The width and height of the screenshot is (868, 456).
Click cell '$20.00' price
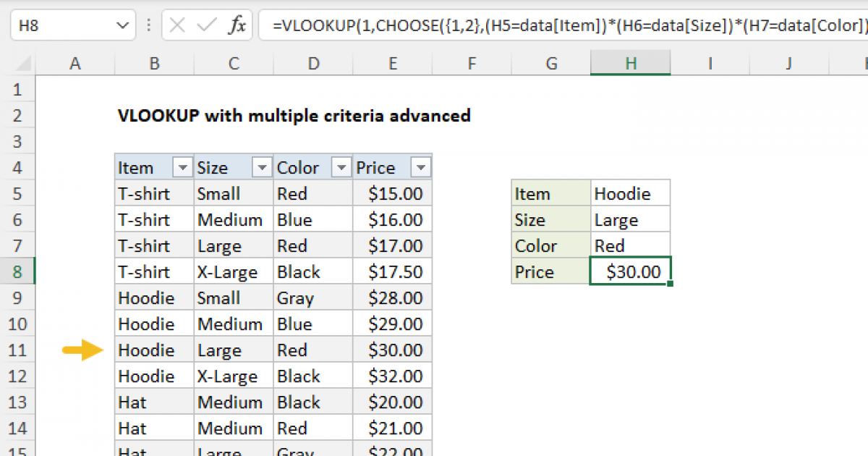pos(393,402)
